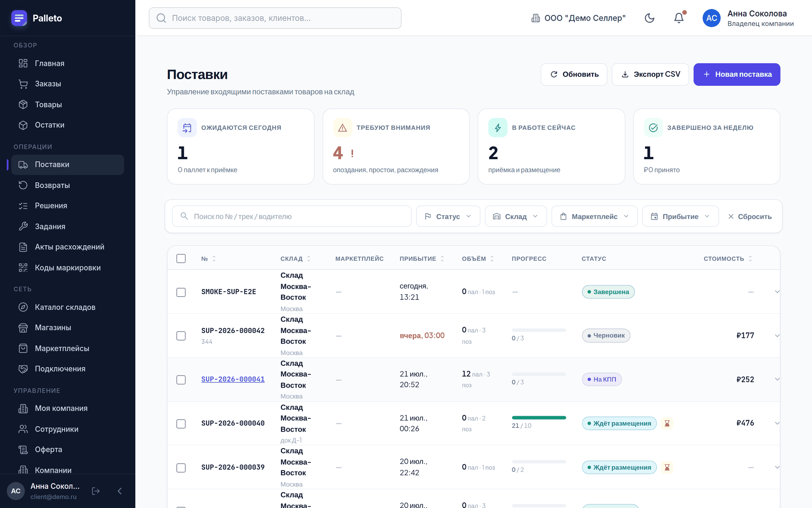The width and height of the screenshot is (812, 508).
Task: Toggle dark mode with moon icon
Action: (x=649, y=18)
